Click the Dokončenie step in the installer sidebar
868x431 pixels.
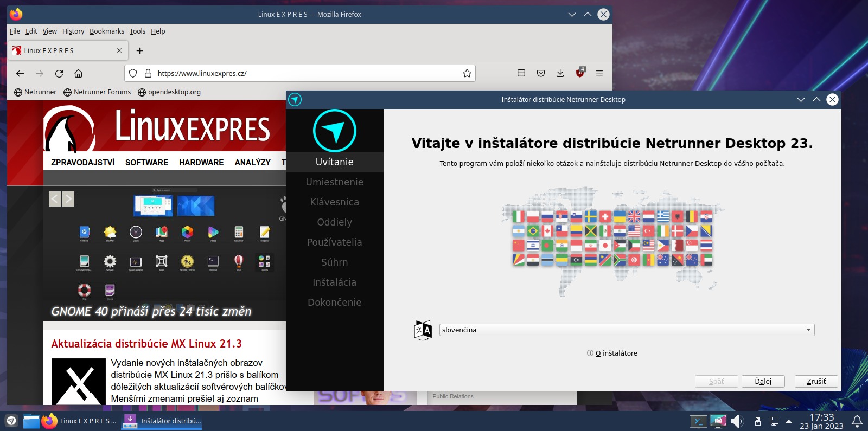point(335,302)
